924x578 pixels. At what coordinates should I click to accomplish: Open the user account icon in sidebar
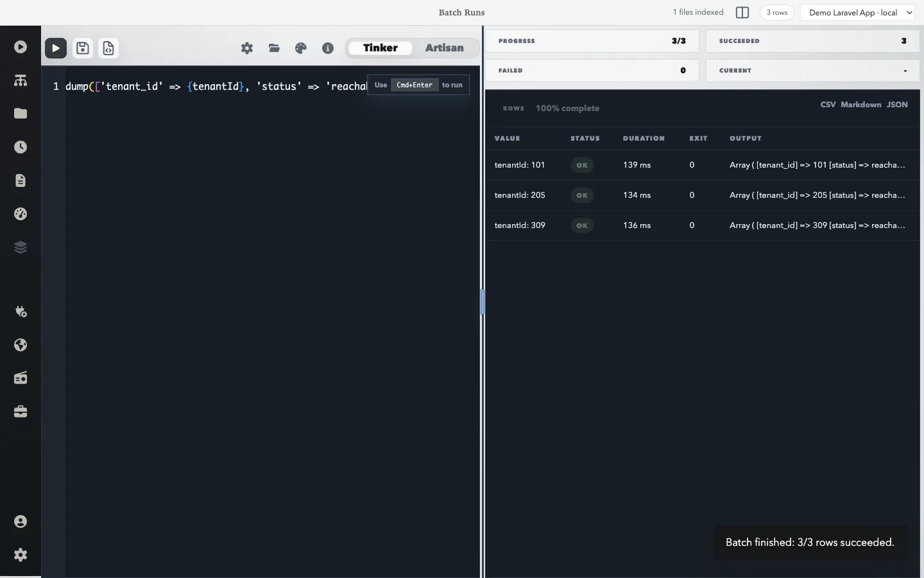(x=21, y=521)
